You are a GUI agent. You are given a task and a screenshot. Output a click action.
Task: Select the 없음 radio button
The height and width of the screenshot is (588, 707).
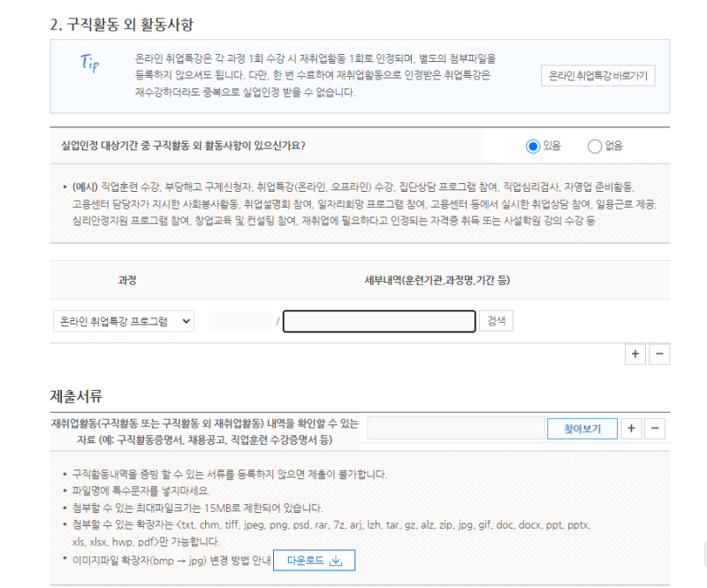595,146
